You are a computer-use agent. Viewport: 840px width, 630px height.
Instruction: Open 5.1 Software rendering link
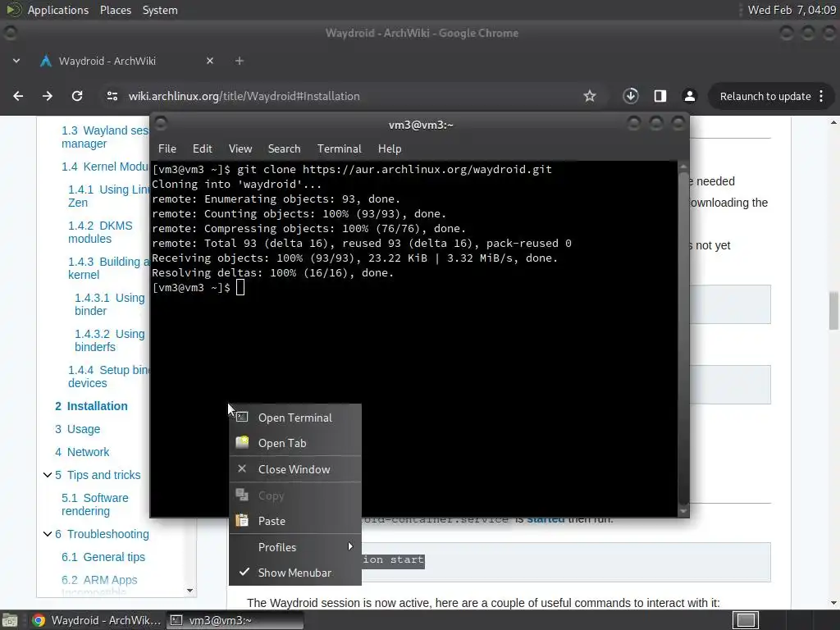point(95,504)
